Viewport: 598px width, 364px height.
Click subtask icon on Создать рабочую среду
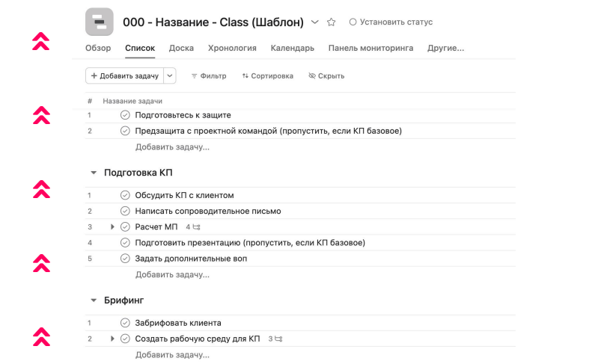pyautogui.click(x=278, y=339)
